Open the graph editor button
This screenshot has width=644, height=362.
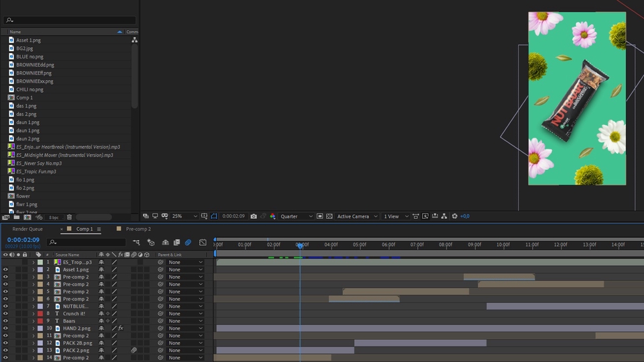click(x=203, y=242)
